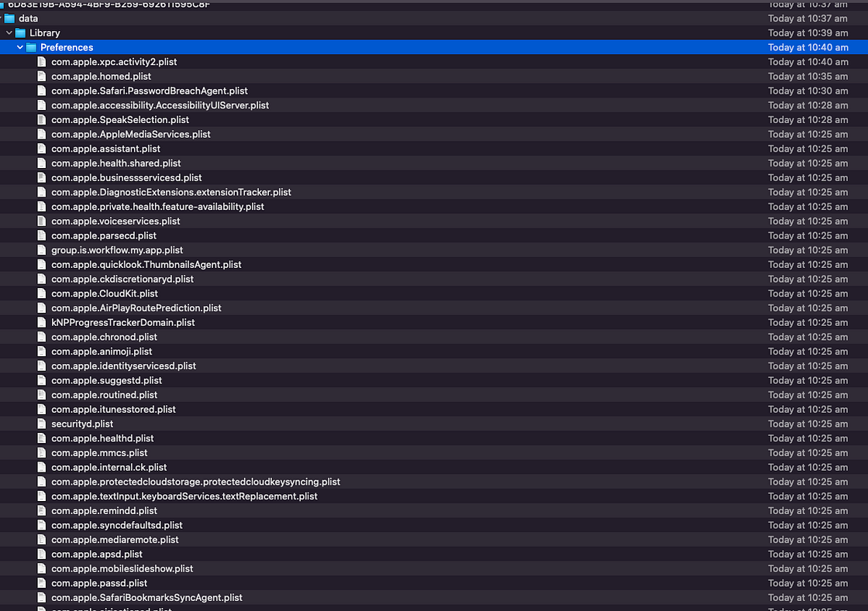Screen dimensions: 868x611
Task: Click file icon of com.apple.quicklook.ThumbnailsAgent.plist
Action: tap(42, 264)
